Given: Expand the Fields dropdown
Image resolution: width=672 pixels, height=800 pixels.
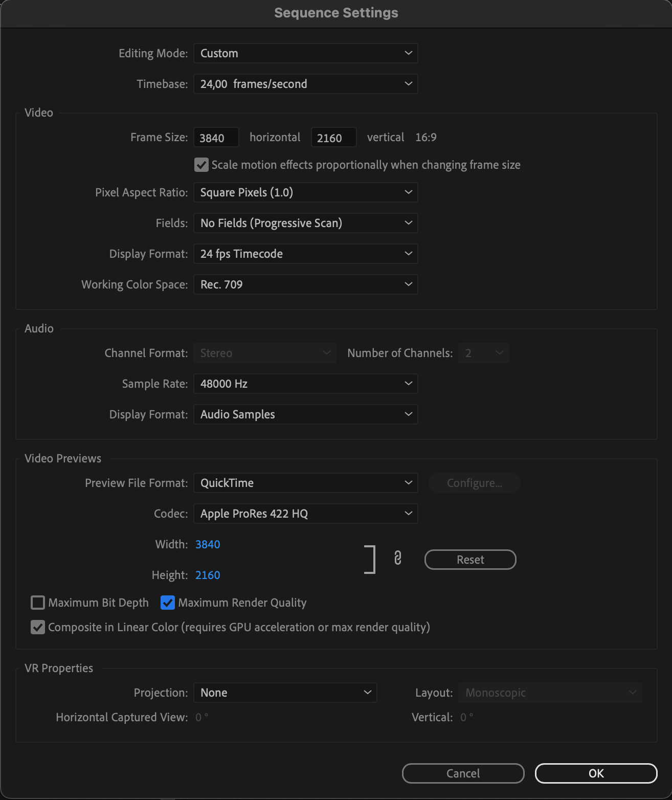Looking at the screenshot, I should [x=305, y=223].
